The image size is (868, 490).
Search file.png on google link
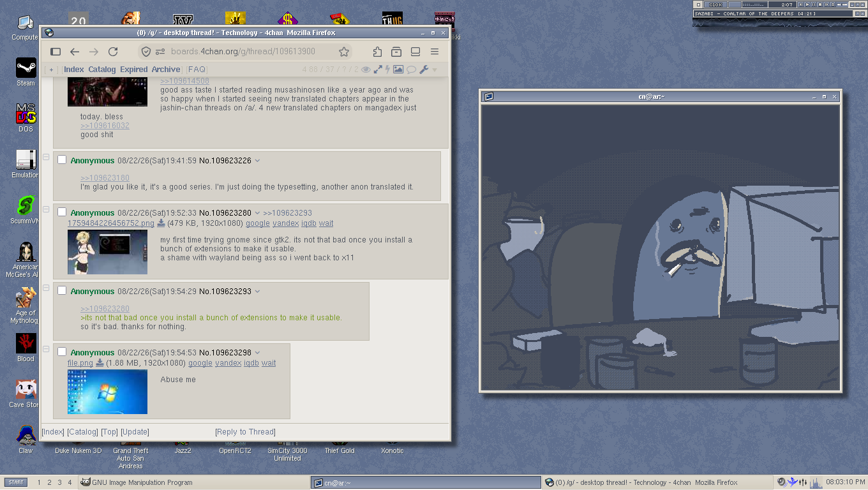click(200, 363)
